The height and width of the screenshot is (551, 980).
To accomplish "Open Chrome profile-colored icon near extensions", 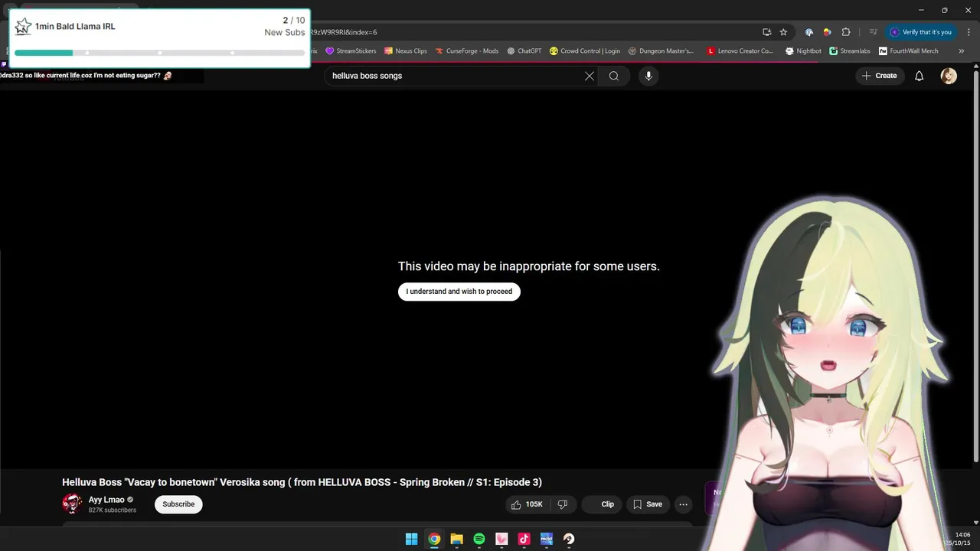I will point(828,32).
